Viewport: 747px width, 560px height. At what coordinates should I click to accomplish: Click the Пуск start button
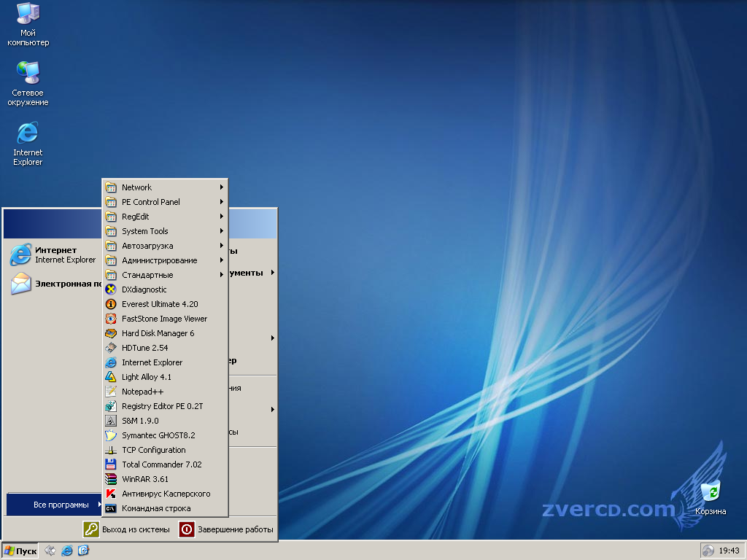click(20, 551)
